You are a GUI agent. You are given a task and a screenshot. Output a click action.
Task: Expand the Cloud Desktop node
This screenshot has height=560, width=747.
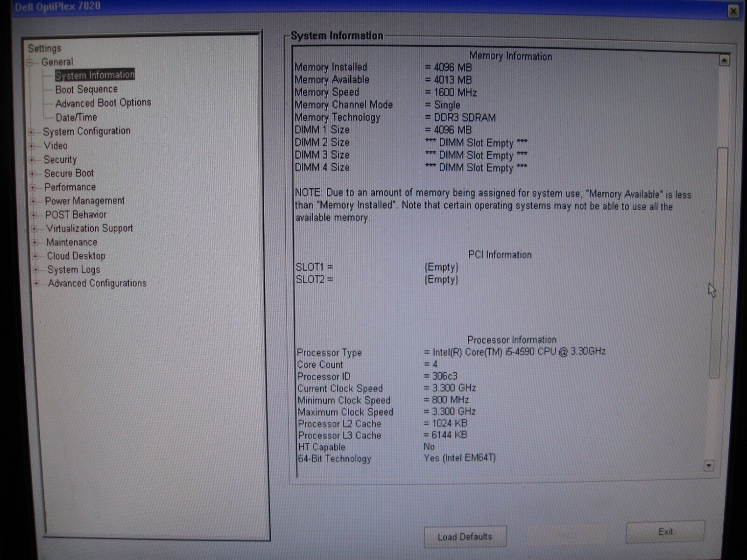click(x=35, y=256)
